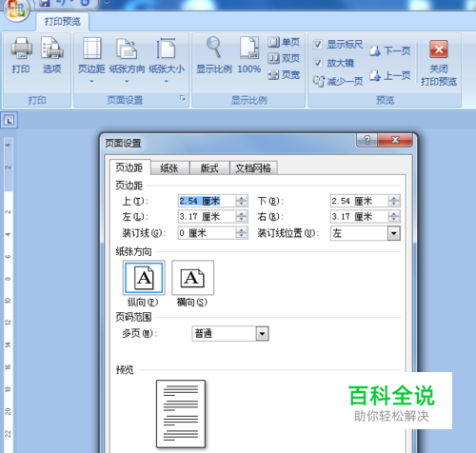Toggle Magnifier (放大镜) checkbox
This screenshot has width=476, height=453.
(318, 63)
